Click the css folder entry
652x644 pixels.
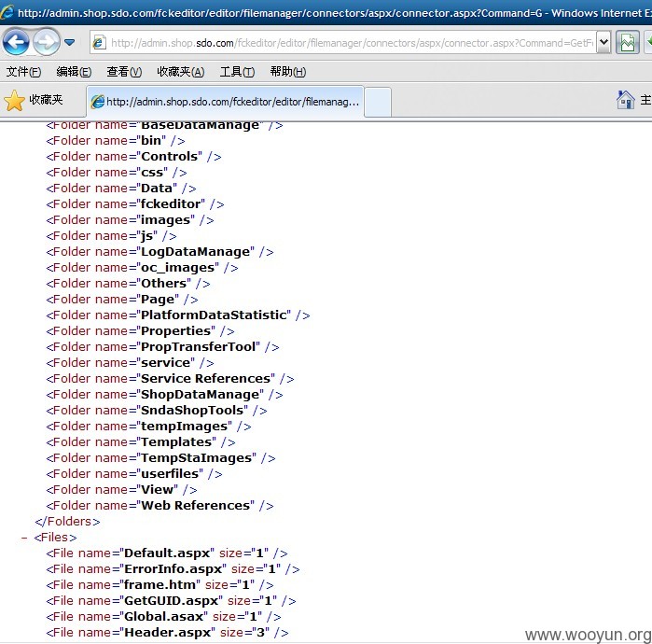(x=117, y=173)
